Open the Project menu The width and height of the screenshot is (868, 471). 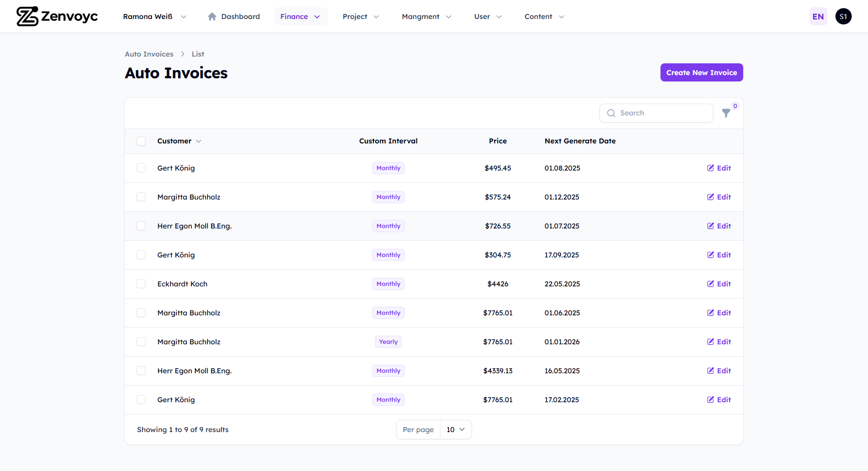(x=360, y=17)
